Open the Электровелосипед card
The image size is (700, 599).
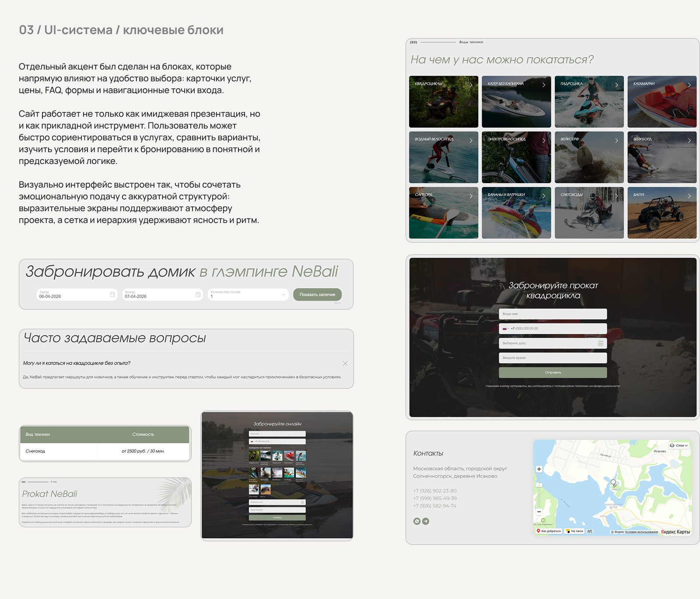[x=516, y=157]
